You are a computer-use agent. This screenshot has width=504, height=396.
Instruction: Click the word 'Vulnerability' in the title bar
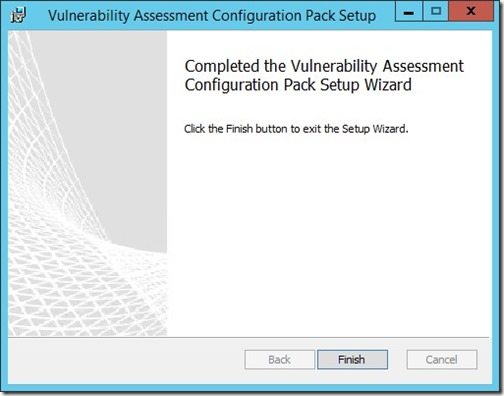(x=89, y=16)
